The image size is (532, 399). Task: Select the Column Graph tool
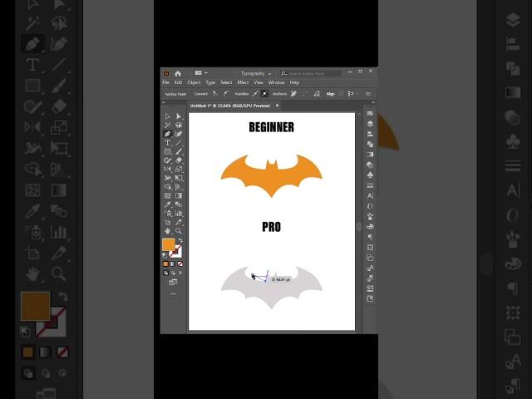click(179, 214)
